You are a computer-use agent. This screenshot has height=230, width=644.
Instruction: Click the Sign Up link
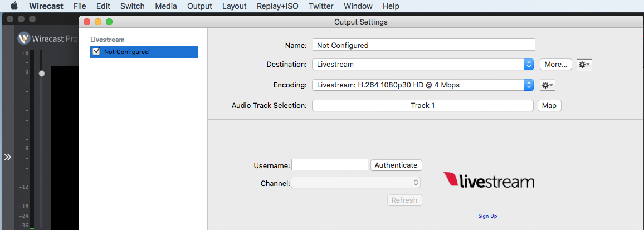(x=487, y=216)
